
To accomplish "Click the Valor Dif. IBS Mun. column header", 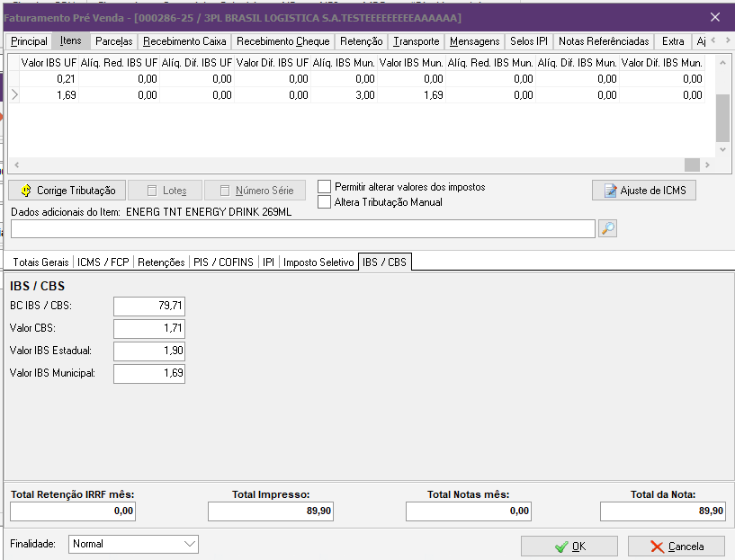I will click(x=662, y=63).
